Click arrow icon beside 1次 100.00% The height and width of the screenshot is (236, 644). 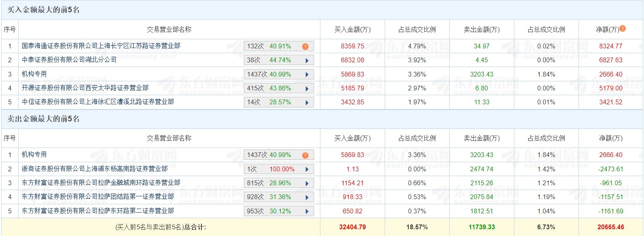pos(307,169)
